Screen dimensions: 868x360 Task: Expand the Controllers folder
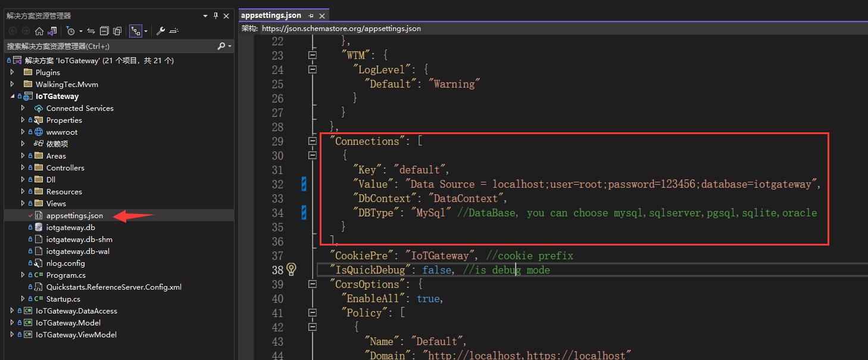(23, 167)
